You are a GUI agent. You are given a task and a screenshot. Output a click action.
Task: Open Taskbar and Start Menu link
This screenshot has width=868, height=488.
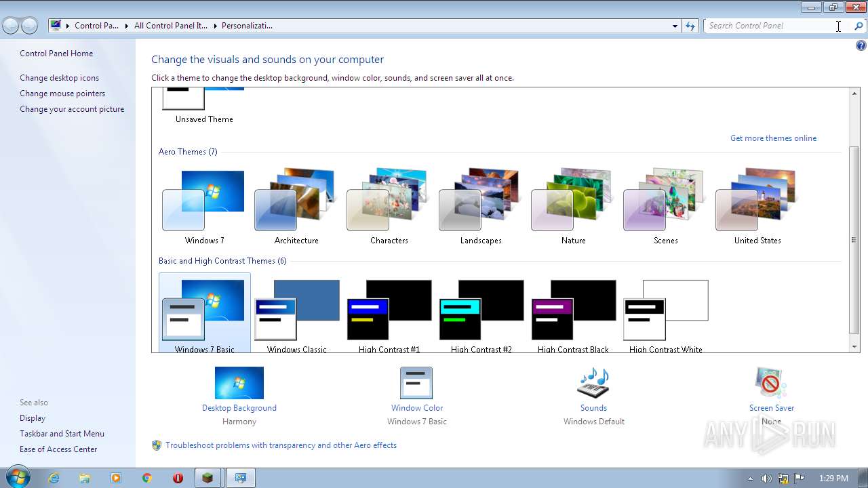pyautogui.click(x=62, y=434)
